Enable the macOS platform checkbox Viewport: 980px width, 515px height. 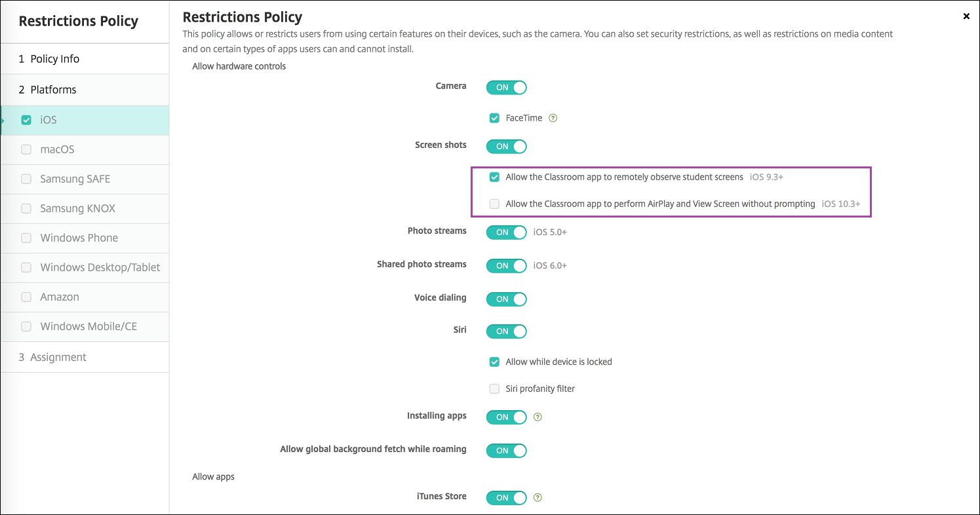tap(26, 149)
